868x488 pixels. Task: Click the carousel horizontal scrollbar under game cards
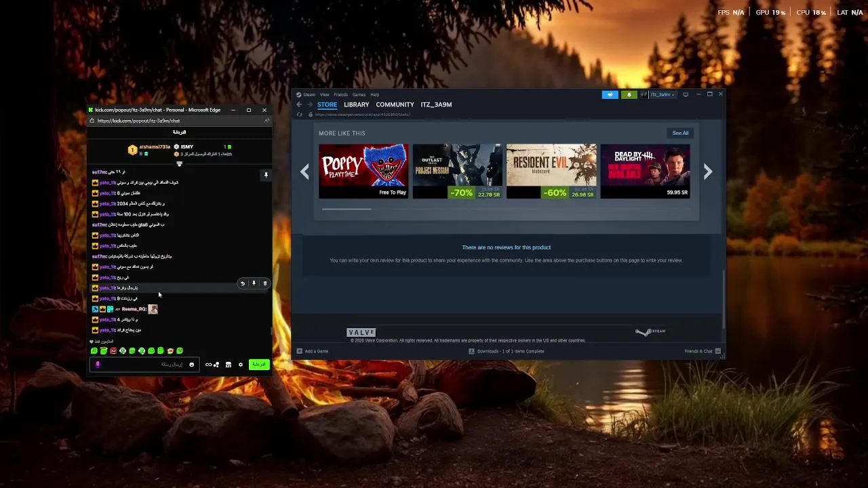coord(347,209)
